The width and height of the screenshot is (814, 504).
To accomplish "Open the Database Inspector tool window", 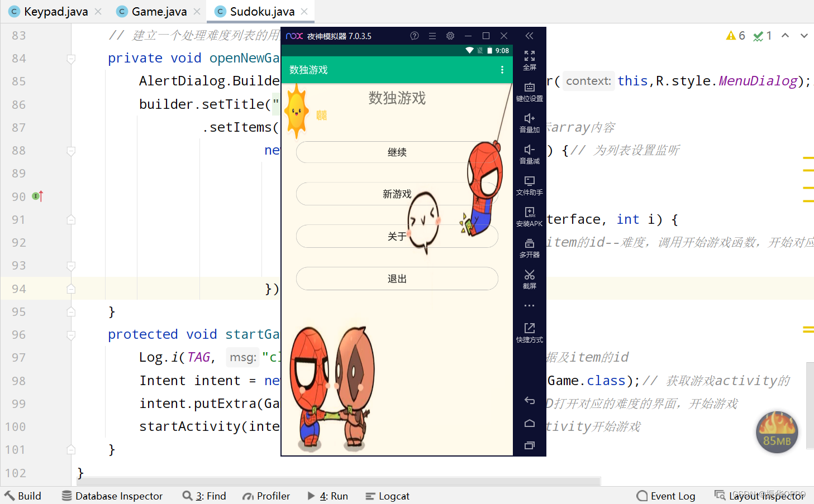I will coord(112,496).
